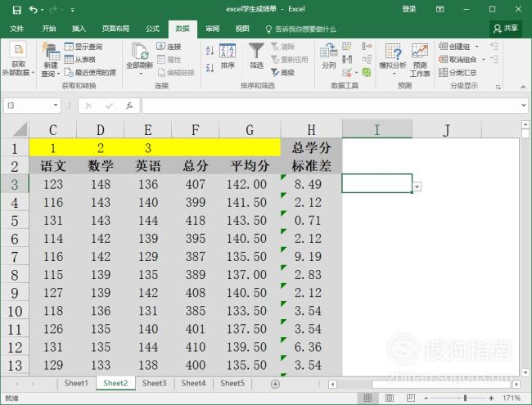Click Connections (连接) button

(x=169, y=47)
